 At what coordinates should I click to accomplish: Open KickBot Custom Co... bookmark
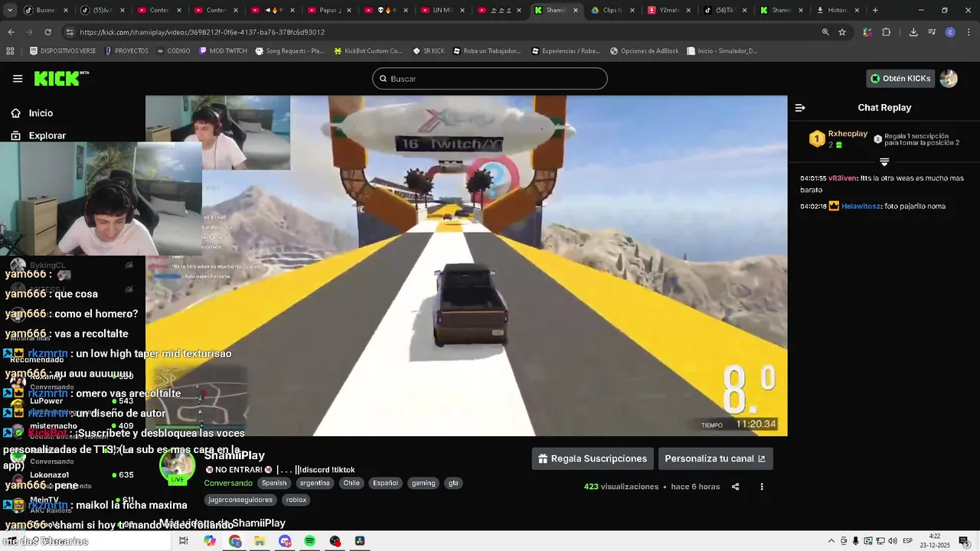[x=367, y=51]
